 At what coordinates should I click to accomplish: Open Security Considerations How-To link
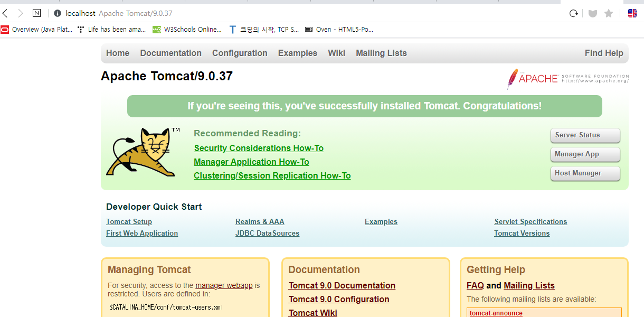click(259, 148)
